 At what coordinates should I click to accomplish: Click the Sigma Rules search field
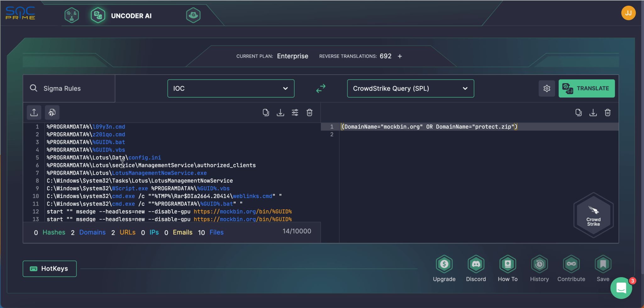69,89
